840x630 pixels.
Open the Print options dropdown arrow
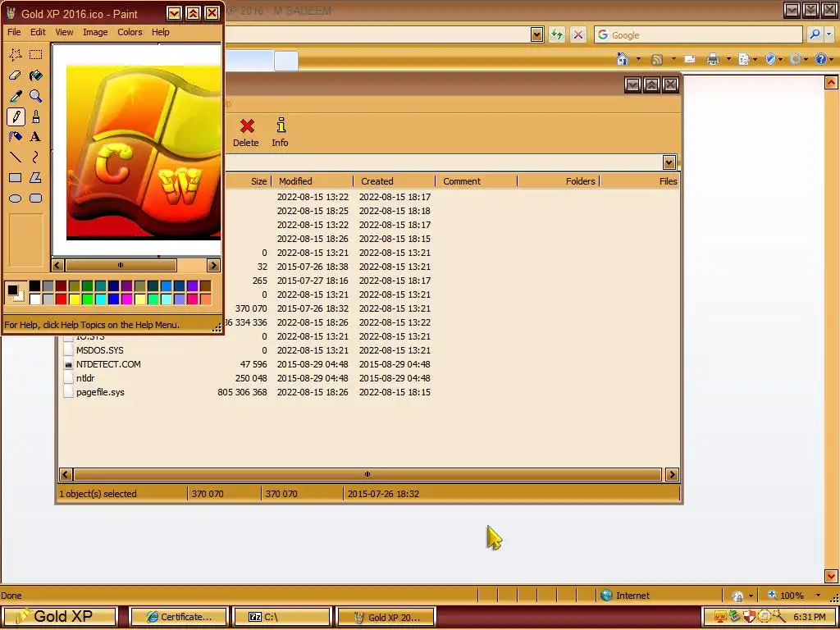[x=728, y=59]
